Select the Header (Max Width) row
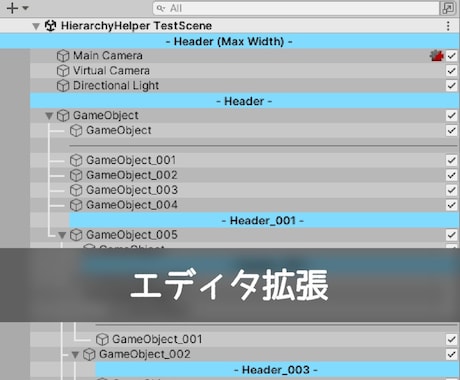 pyautogui.click(x=229, y=41)
